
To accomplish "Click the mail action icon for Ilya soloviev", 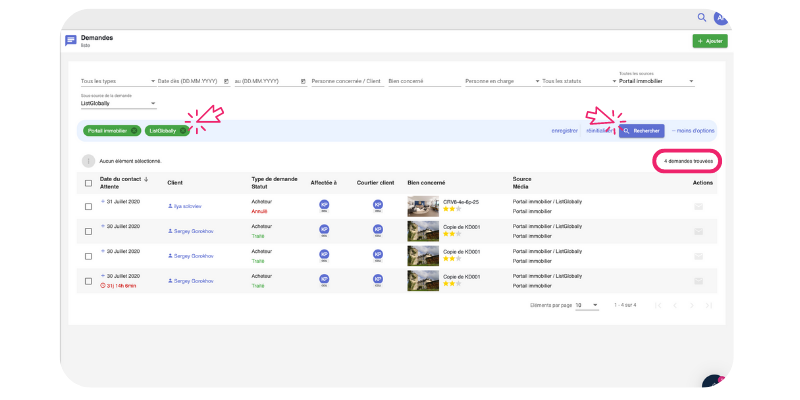I will click(698, 205).
